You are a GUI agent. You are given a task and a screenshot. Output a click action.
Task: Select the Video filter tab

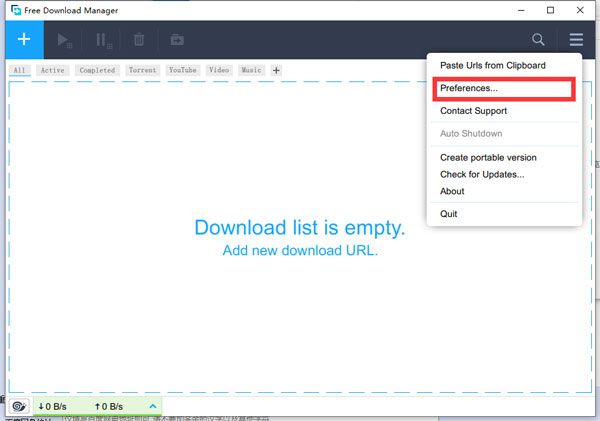pos(219,70)
